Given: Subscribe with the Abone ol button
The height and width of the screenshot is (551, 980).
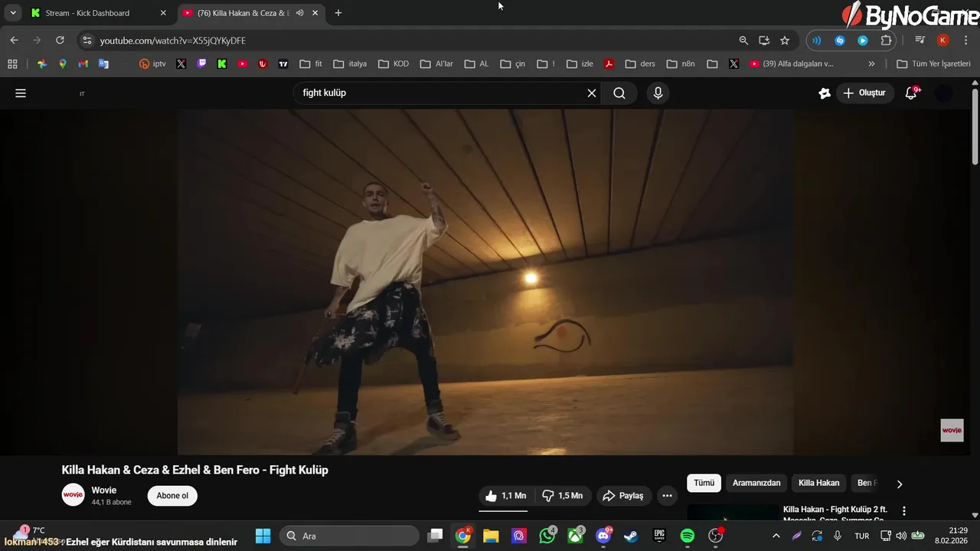Looking at the screenshot, I should pyautogui.click(x=172, y=496).
